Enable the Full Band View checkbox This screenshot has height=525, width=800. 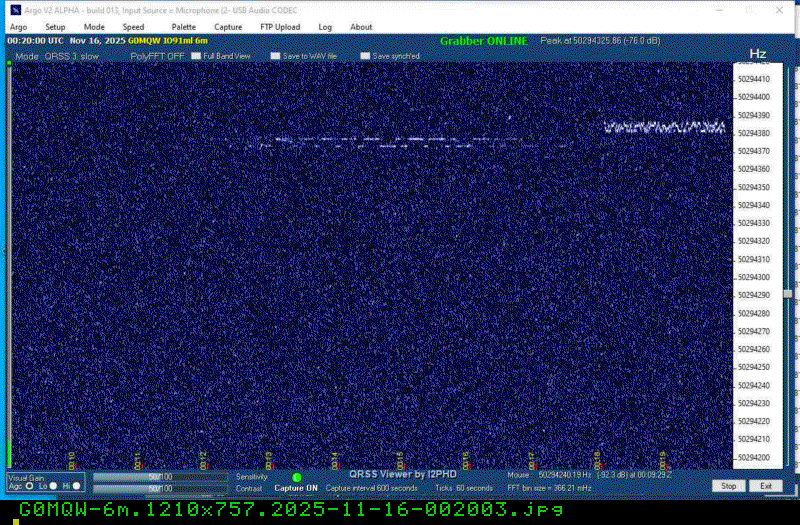click(x=196, y=56)
